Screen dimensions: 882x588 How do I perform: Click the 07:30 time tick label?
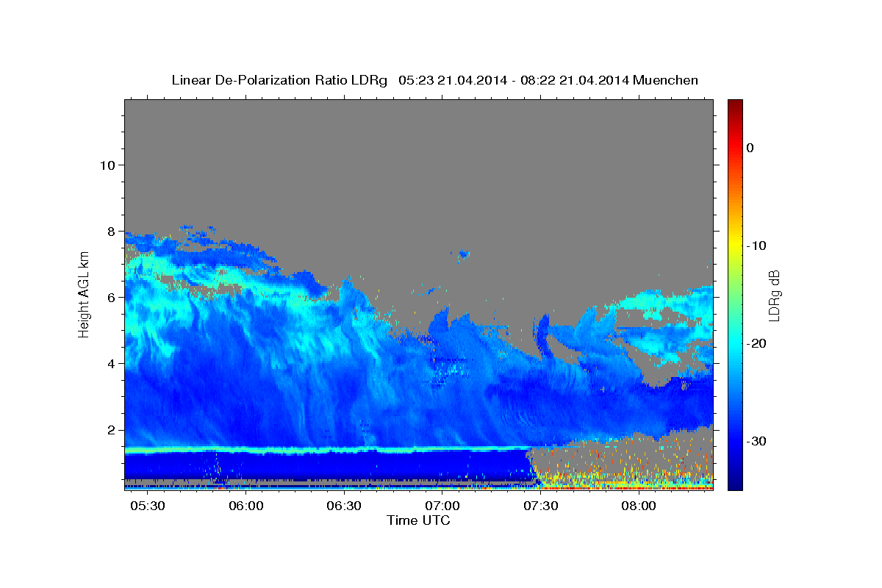[540, 506]
